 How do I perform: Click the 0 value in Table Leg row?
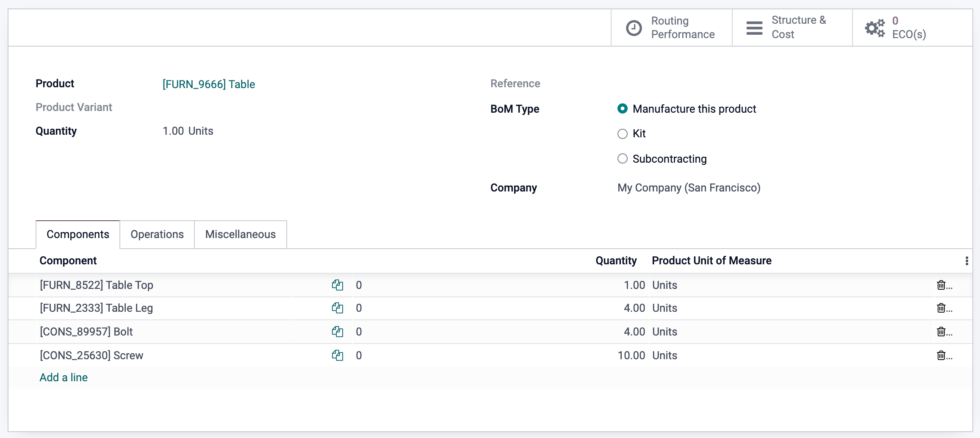[359, 308]
